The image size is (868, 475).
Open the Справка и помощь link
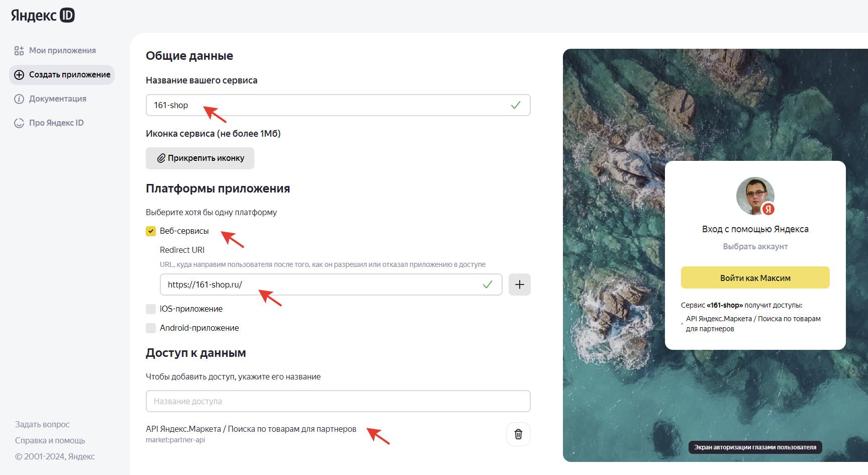click(50, 440)
